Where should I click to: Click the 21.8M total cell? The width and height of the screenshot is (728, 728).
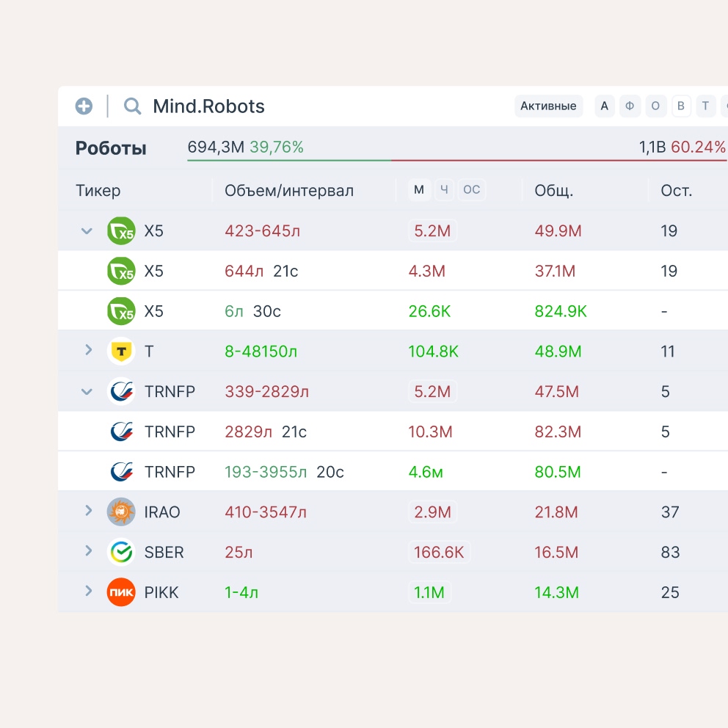(556, 512)
